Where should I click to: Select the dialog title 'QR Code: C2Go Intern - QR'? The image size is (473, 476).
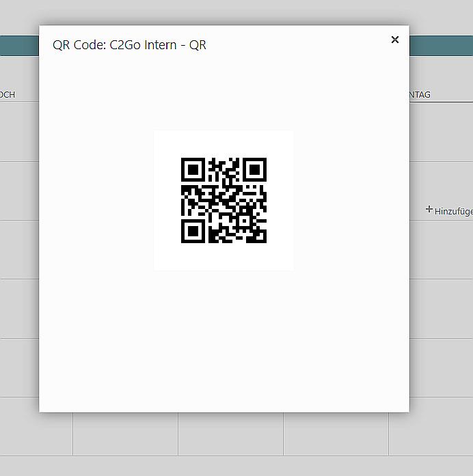[x=129, y=45]
